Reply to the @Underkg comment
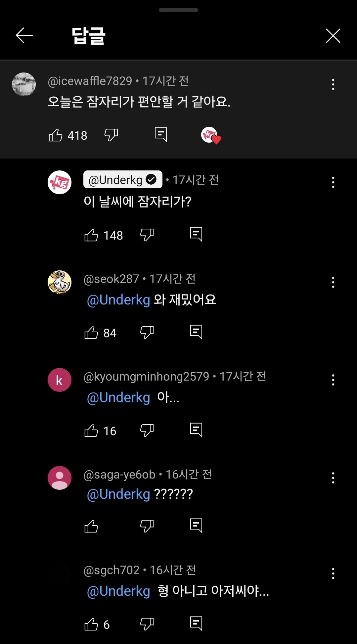 coord(196,234)
